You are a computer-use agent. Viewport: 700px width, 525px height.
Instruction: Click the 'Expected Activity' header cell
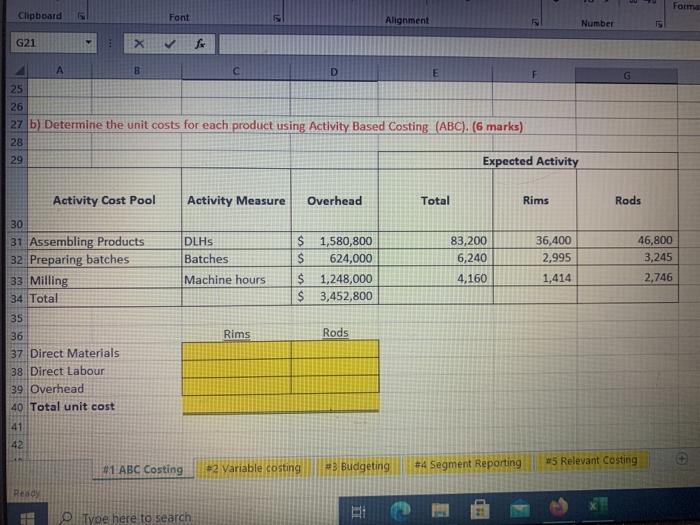528,161
